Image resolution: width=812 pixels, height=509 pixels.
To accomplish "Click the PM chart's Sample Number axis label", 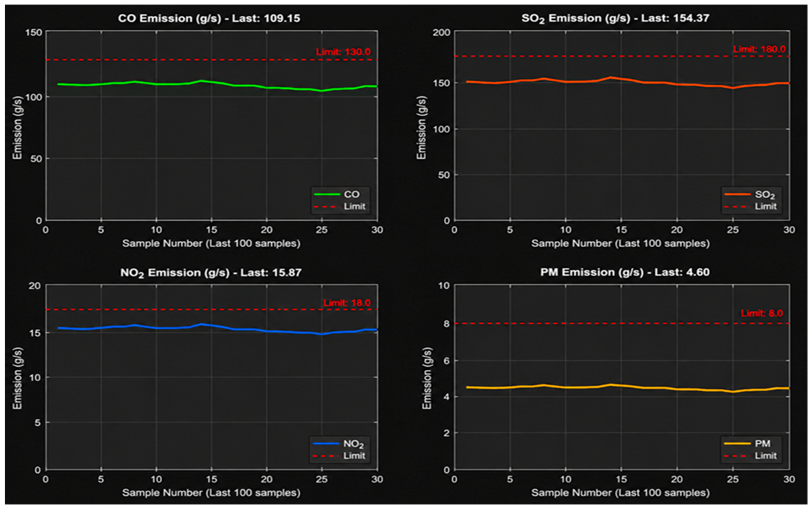I will pyautogui.click(x=620, y=493).
